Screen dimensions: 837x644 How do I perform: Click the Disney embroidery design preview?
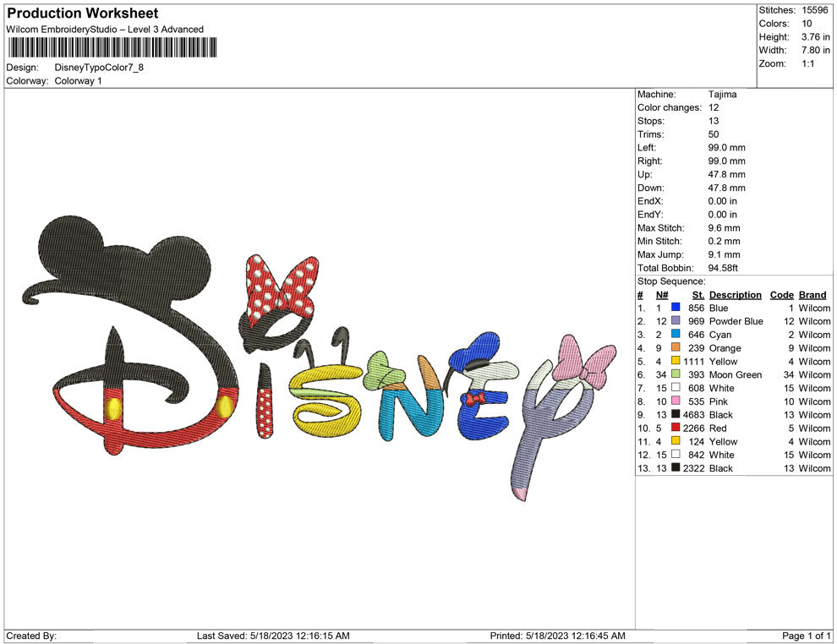click(x=320, y=358)
